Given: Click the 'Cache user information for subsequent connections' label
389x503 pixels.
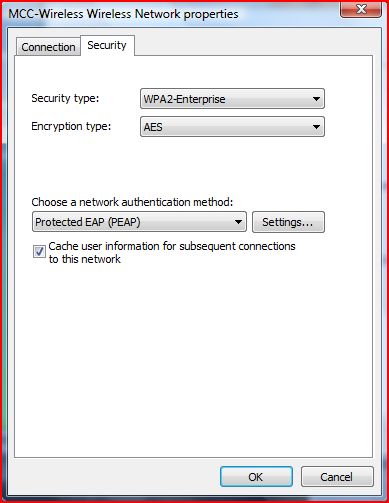Looking at the screenshot, I should point(172,246).
